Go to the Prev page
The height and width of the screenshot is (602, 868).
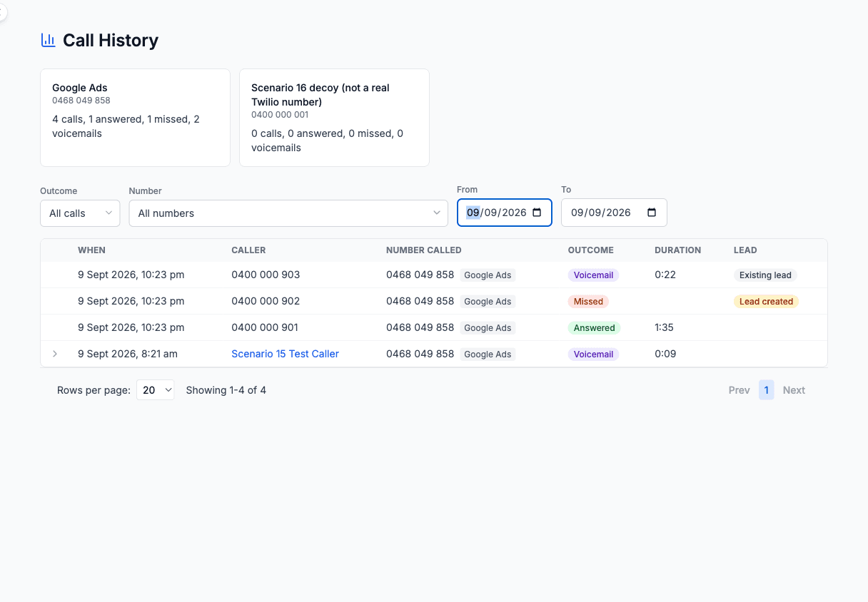tap(739, 390)
